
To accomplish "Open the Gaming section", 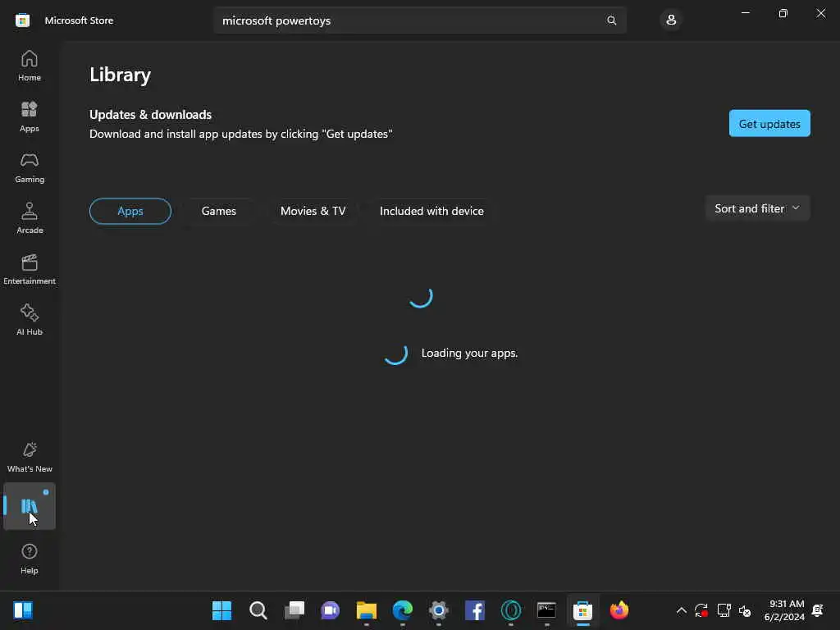I will pos(30,167).
